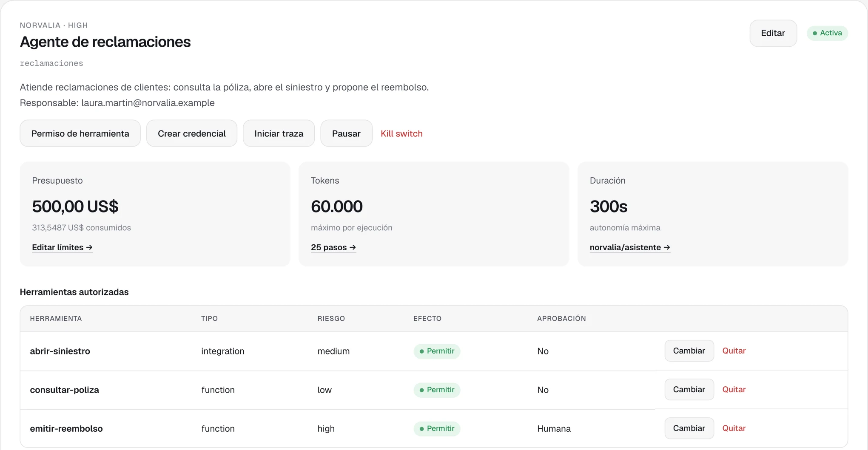Remove consultar-poliza with Quitar

point(734,389)
